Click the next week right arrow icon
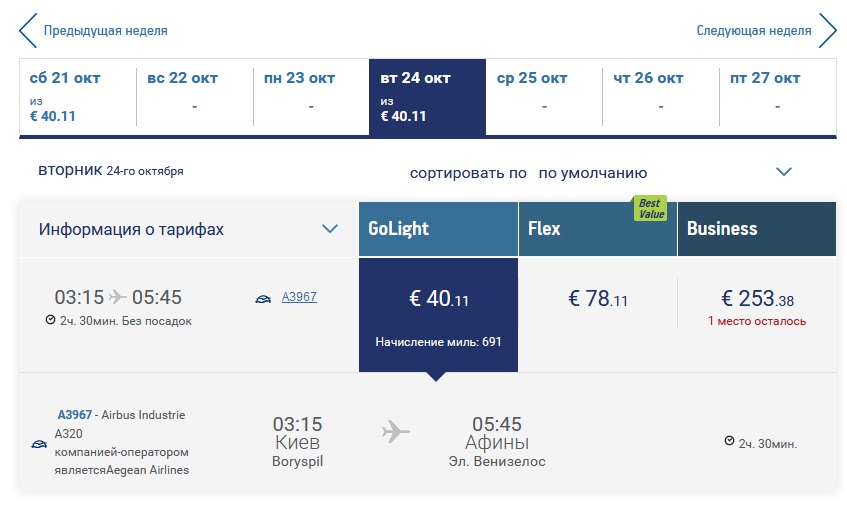Viewport: 847px width, 507px height. 827,30
